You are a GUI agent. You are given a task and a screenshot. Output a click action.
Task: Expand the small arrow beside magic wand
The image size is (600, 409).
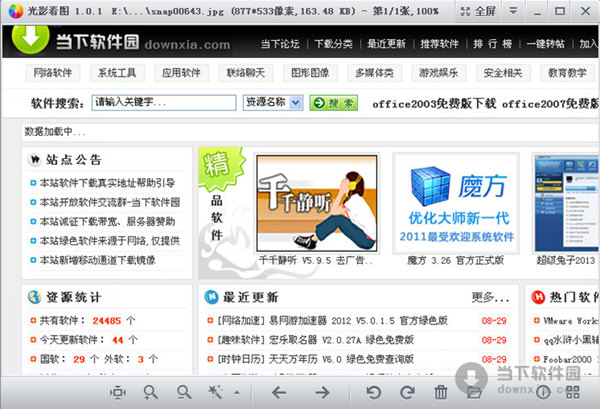pyautogui.click(x=237, y=392)
